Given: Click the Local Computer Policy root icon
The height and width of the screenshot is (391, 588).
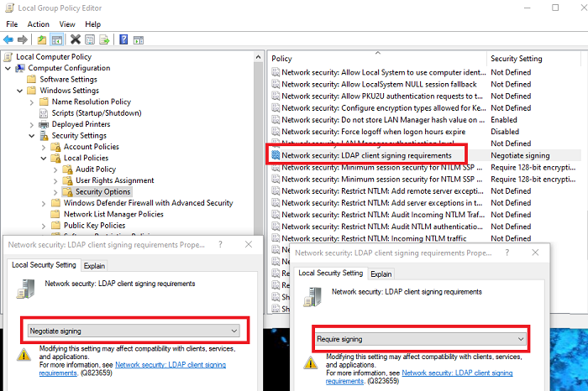Looking at the screenshot, I should tap(8, 57).
